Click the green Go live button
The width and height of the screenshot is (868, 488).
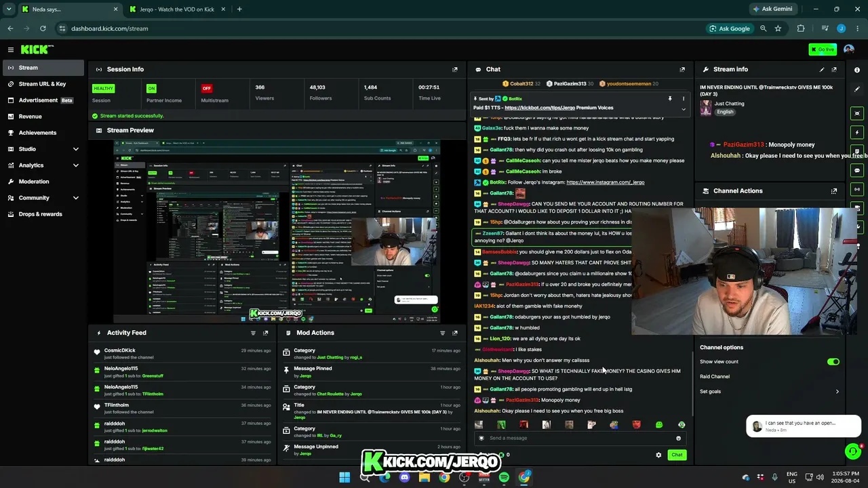[x=823, y=49]
